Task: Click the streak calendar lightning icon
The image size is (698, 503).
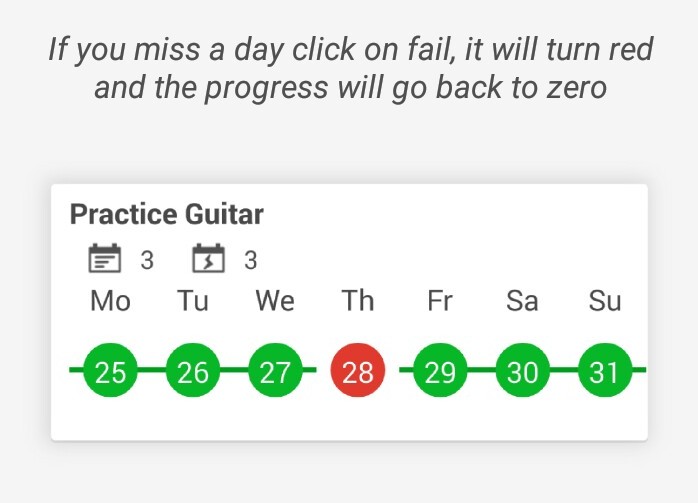Action: click(x=208, y=258)
